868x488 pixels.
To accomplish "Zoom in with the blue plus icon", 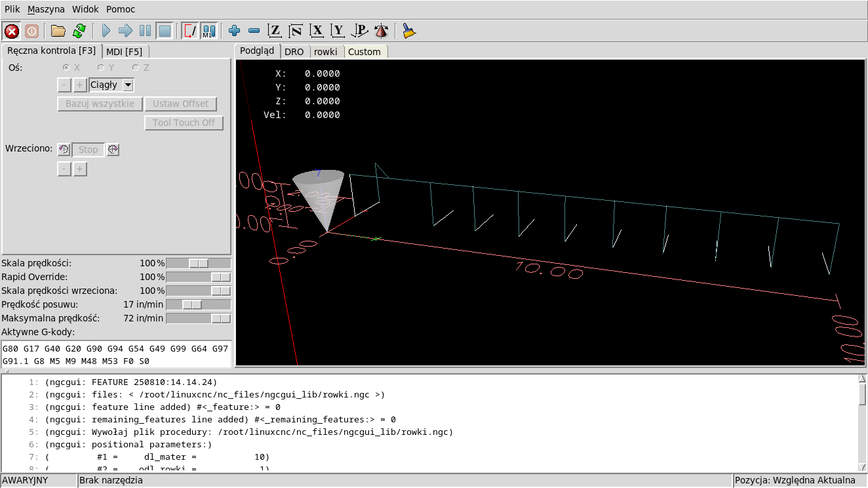I will (x=235, y=30).
